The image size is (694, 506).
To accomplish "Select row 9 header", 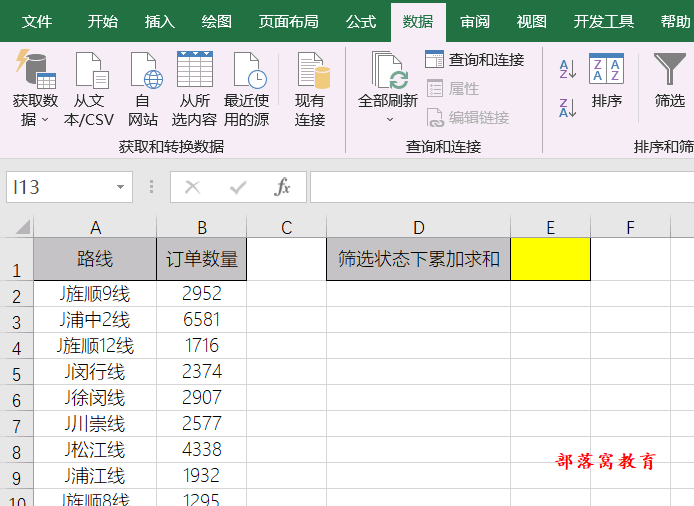I will tap(16, 476).
